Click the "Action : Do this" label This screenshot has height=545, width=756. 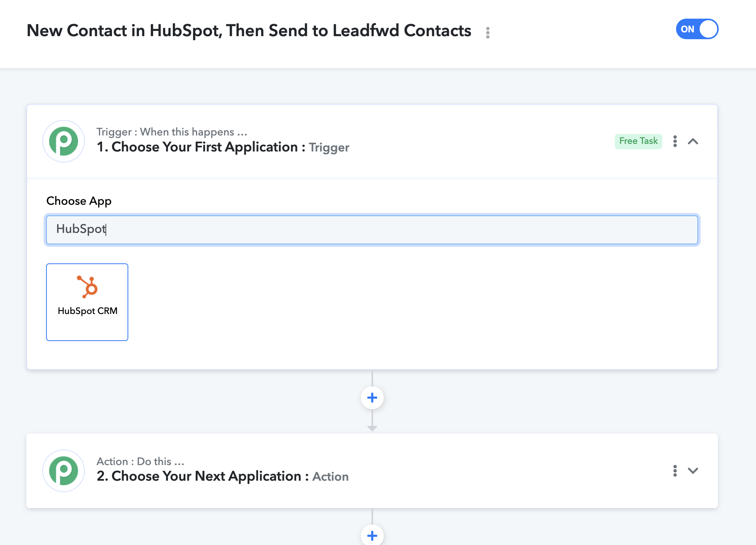coord(140,461)
